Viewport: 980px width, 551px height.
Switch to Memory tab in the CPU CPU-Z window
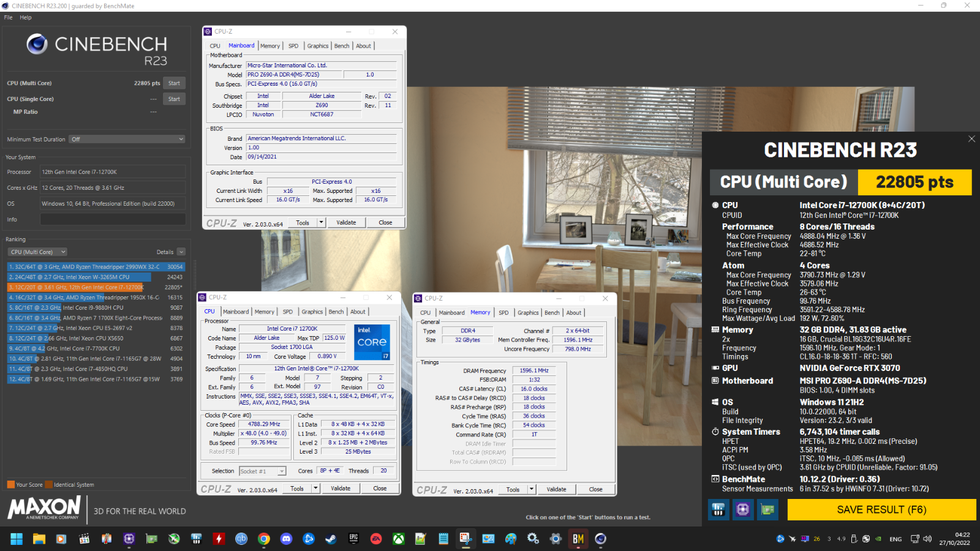tap(264, 312)
